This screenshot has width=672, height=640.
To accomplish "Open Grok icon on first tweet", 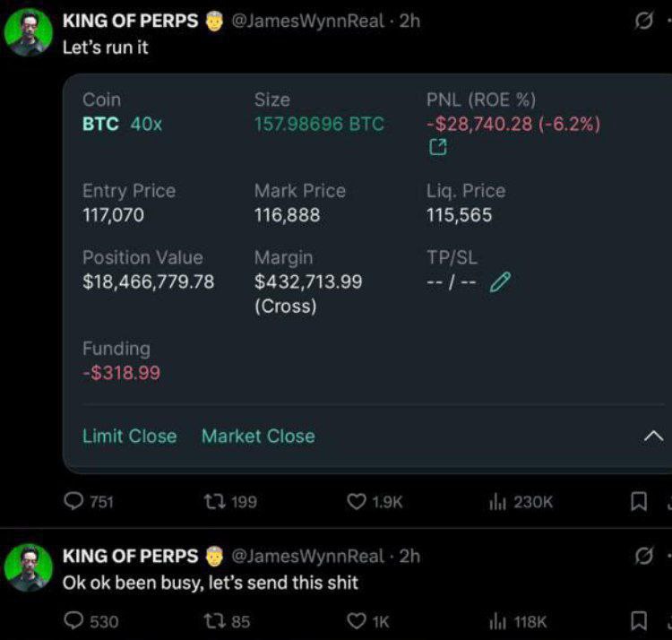I will point(643,21).
